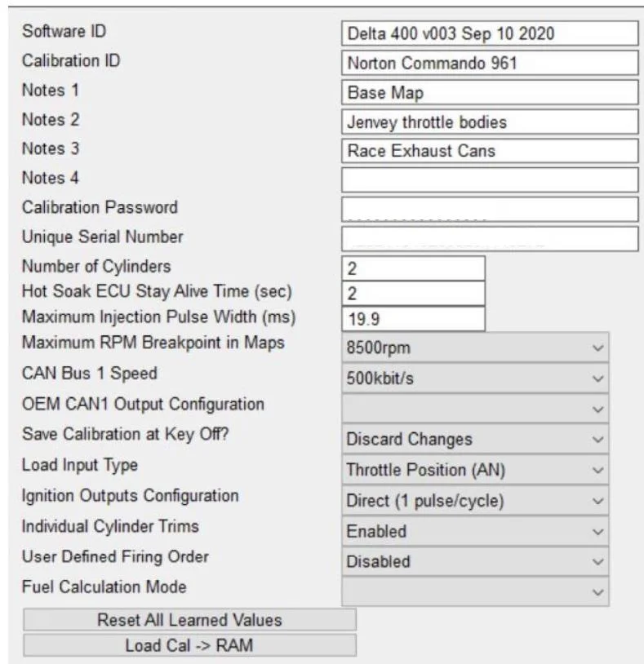Click the Maximum Injection Pulse Width field

(413, 319)
